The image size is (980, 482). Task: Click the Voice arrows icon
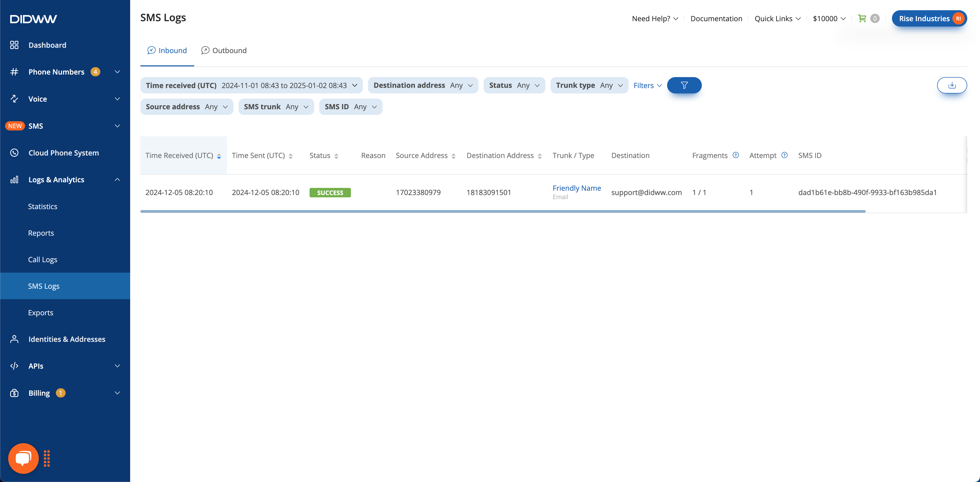click(15, 99)
